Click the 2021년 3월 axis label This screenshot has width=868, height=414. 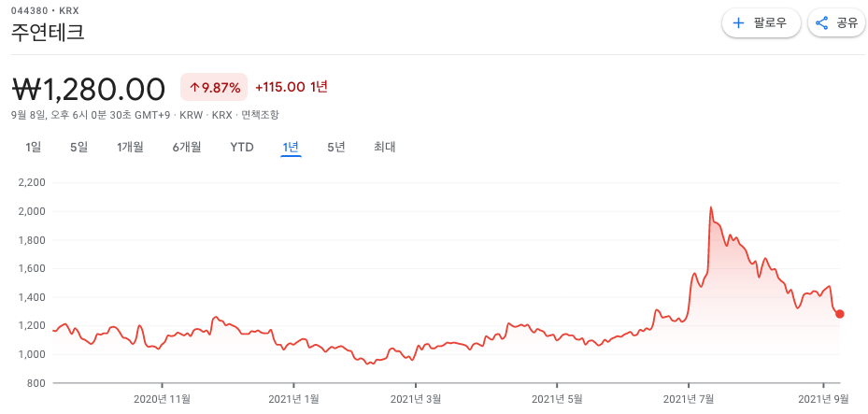coord(416,398)
